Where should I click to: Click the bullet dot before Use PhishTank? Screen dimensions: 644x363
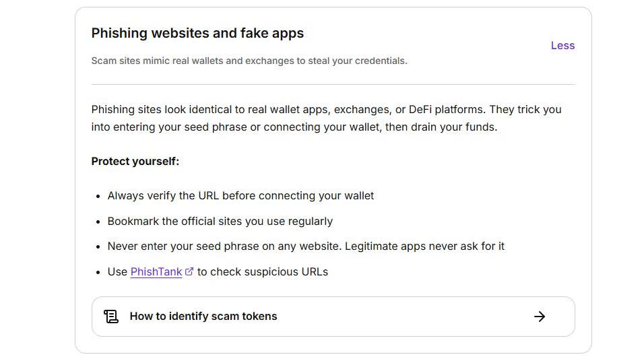click(x=98, y=273)
